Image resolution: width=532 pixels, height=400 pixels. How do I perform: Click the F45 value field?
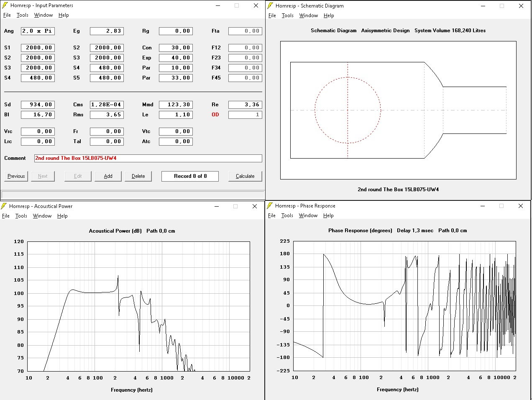pos(245,78)
